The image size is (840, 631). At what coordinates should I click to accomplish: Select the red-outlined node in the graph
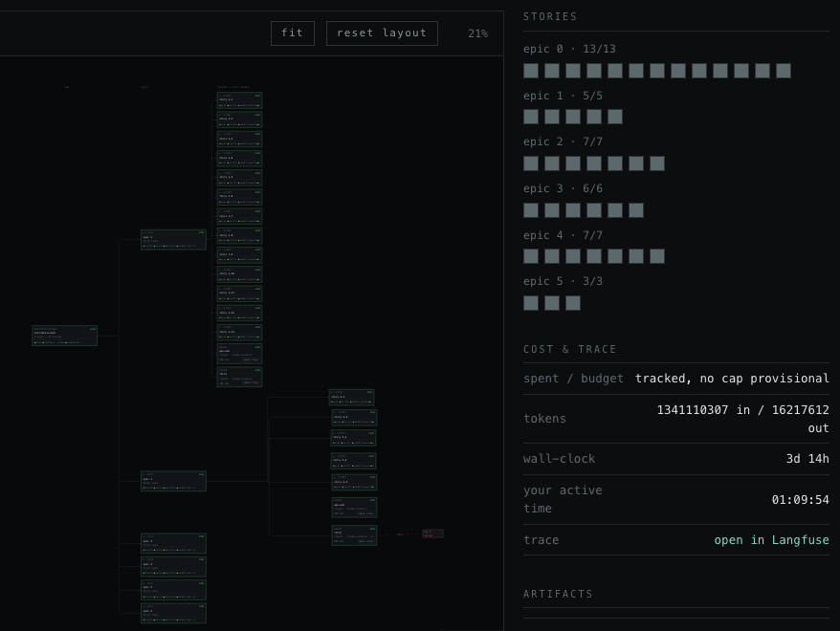click(432, 533)
